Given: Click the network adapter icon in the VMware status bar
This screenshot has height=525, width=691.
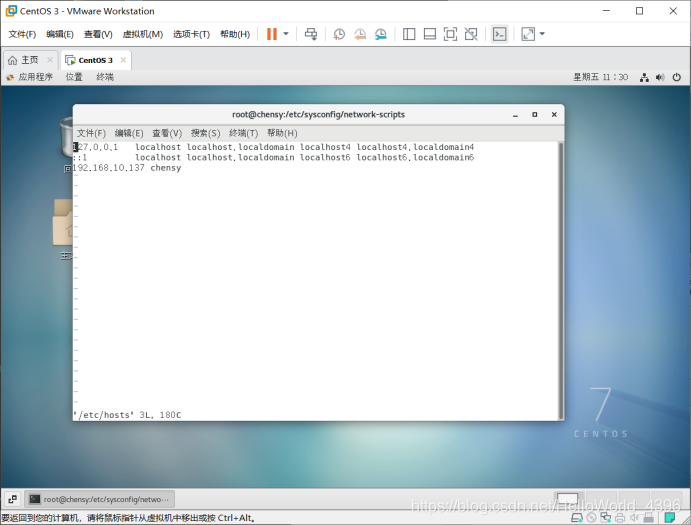Looking at the screenshot, I should click(x=606, y=518).
